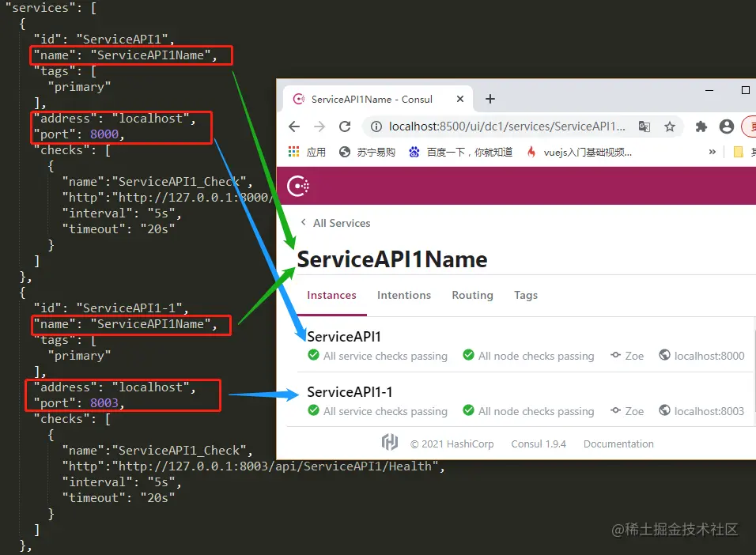Show more bookmarks with the chevron
Image resolution: width=756 pixels, height=555 pixels.
pyautogui.click(x=713, y=152)
